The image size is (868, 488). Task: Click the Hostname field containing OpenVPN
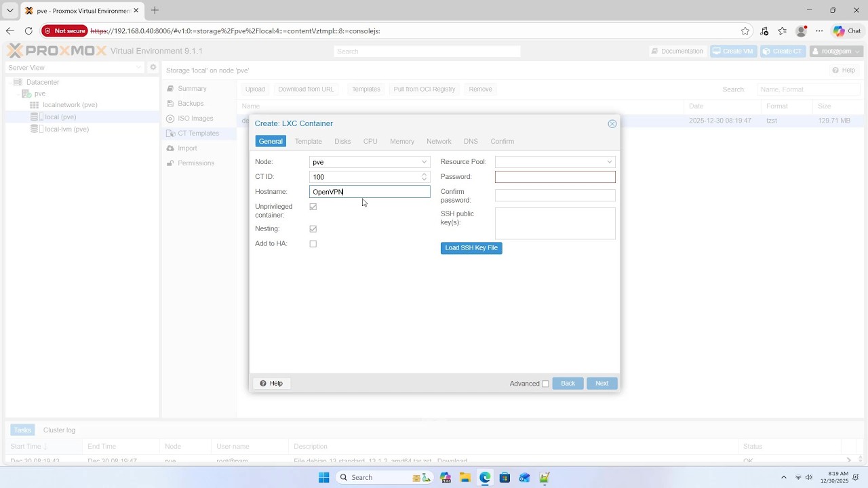370,192
